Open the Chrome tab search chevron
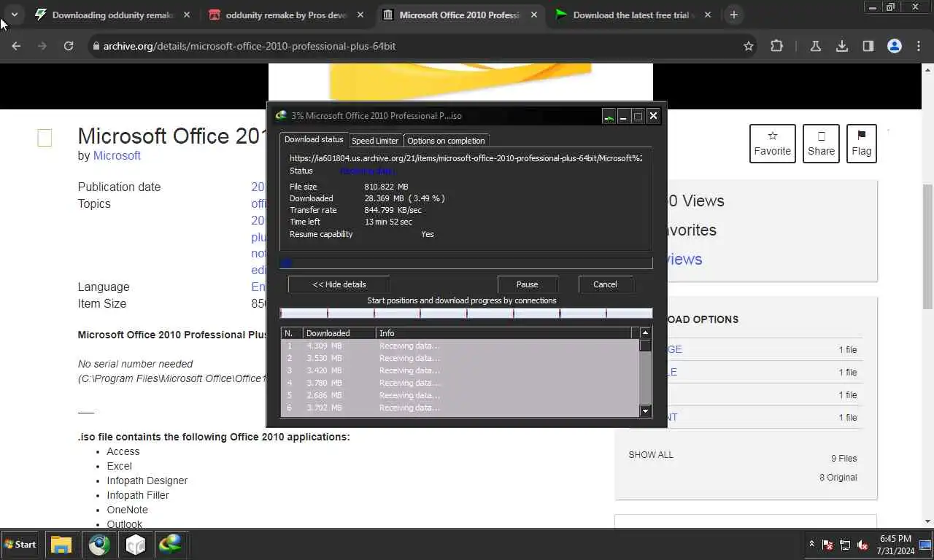Image resolution: width=934 pixels, height=560 pixels. click(x=14, y=15)
